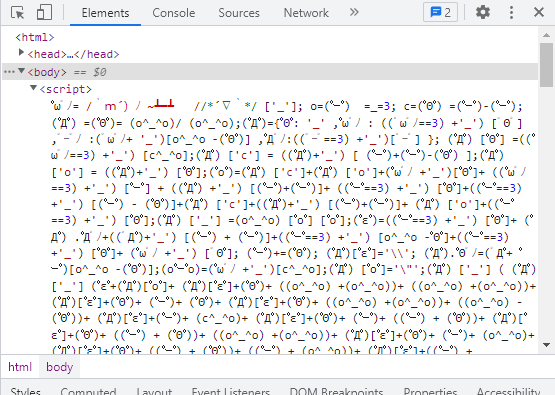Open the three-dot customize menu
Viewport: 555px width, 395px height.
[511, 12]
